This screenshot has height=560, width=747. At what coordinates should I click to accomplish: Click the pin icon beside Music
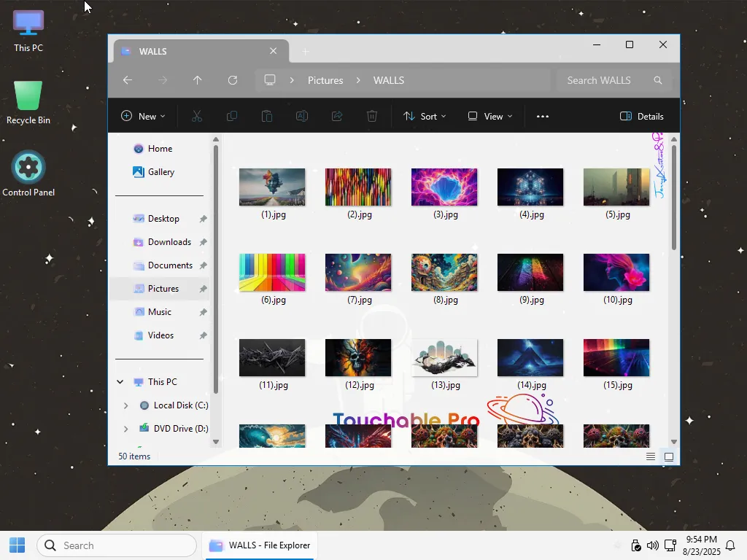click(x=203, y=312)
